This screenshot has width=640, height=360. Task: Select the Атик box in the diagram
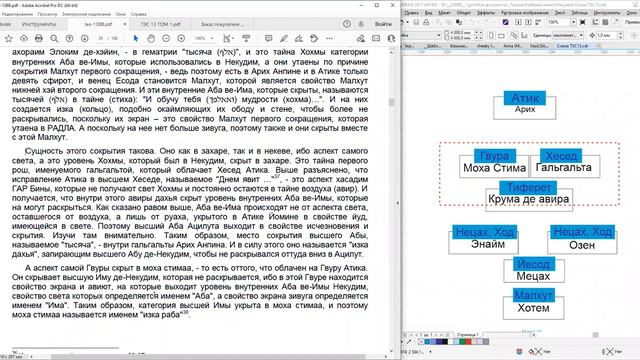pyautogui.click(x=525, y=98)
